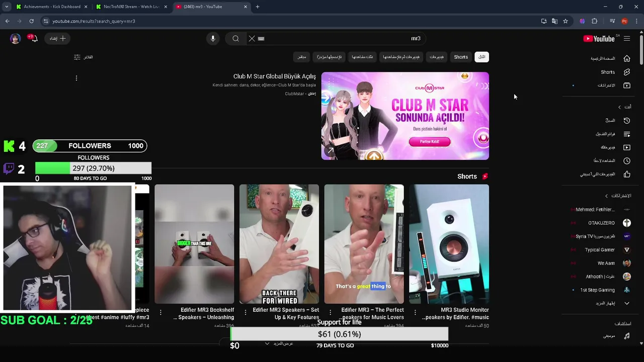Click the 'إنشاء' Create button
The width and height of the screenshot is (644, 362).
click(x=58, y=39)
